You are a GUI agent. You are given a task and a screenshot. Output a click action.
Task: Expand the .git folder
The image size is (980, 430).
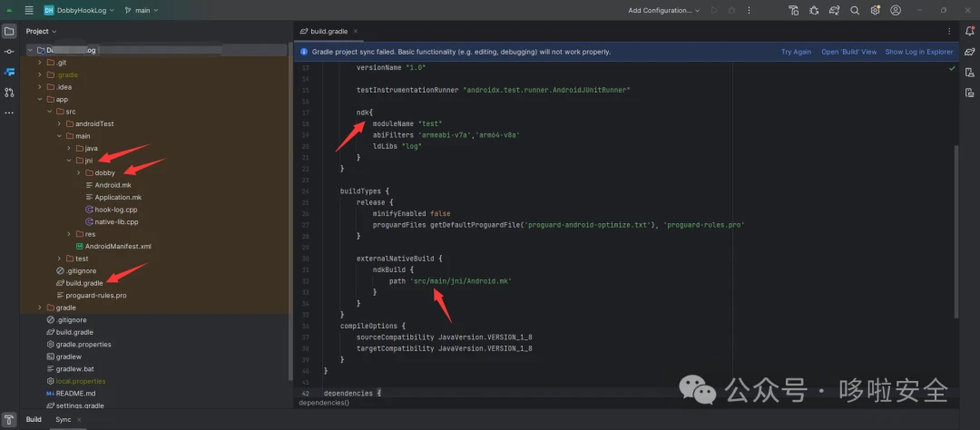pos(41,63)
